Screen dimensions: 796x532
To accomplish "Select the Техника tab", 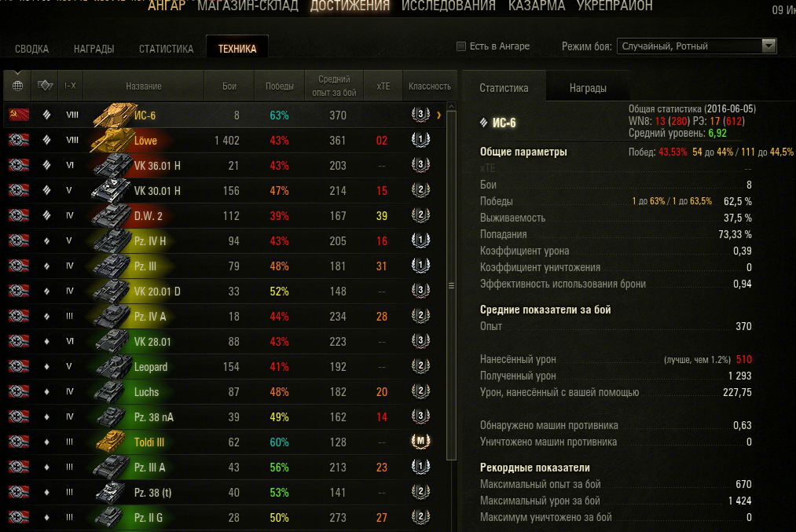I will pos(237,48).
